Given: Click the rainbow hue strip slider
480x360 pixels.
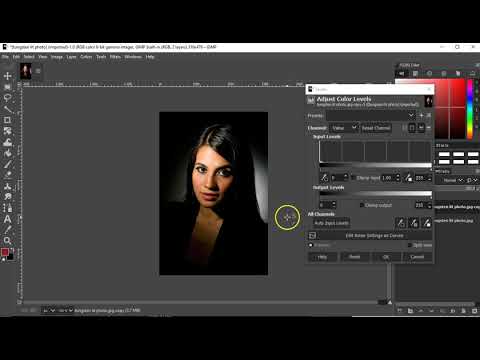Looking at the screenshot, I should pos(470,109).
